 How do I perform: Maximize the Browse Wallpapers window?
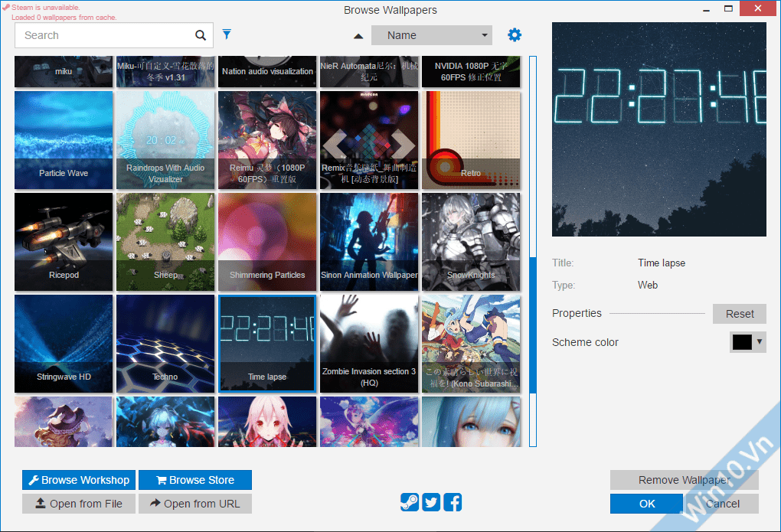(x=728, y=8)
